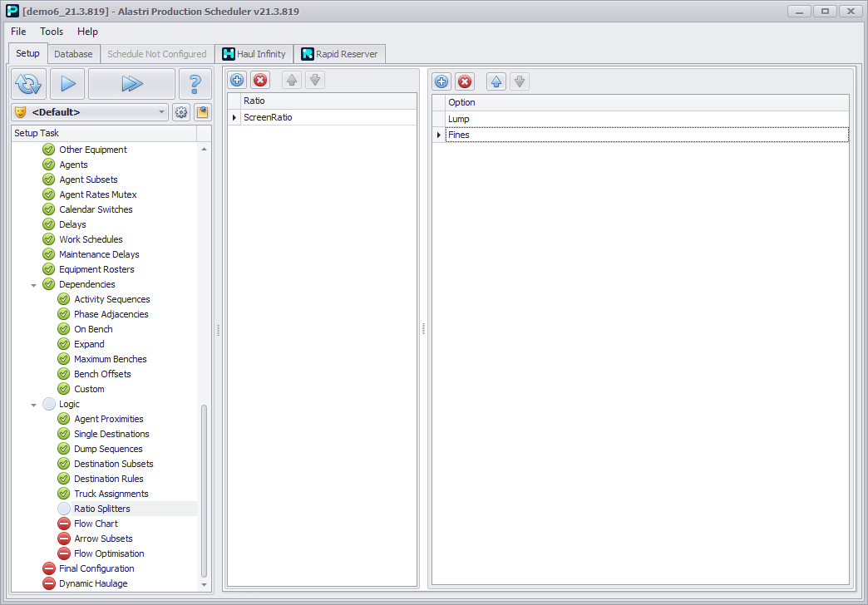The width and height of the screenshot is (868, 605).
Task: Click the refresh/sync setup icon button
Action: point(28,84)
